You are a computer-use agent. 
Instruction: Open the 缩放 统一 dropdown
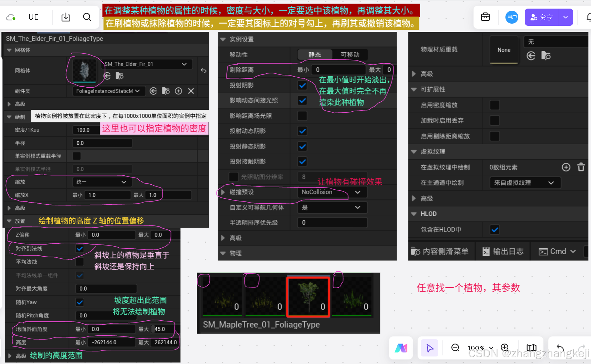(x=102, y=182)
